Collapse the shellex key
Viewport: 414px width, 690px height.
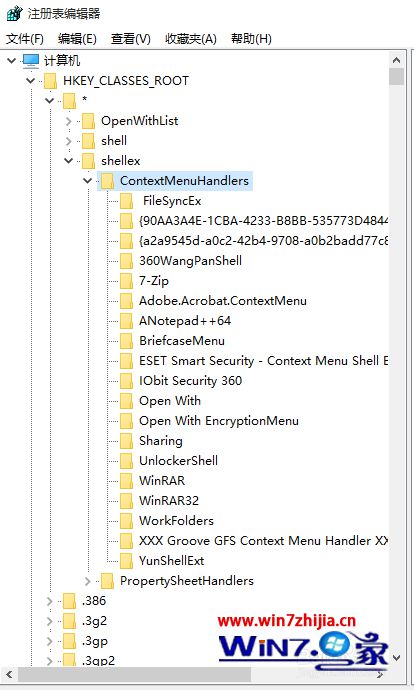(69, 161)
